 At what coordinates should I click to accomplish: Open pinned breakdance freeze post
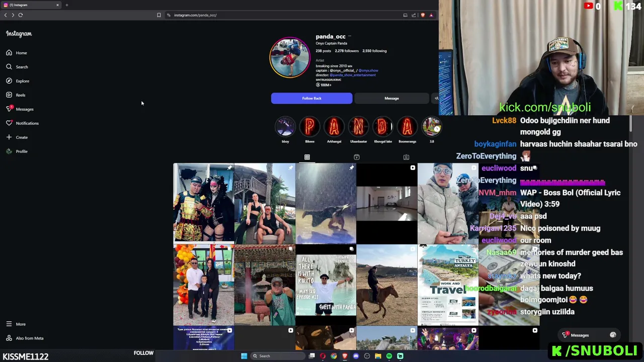(x=326, y=204)
